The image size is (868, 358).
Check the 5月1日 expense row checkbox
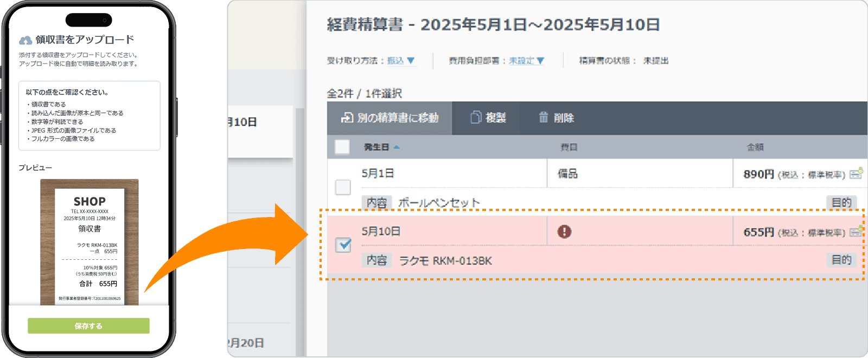[343, 188]
